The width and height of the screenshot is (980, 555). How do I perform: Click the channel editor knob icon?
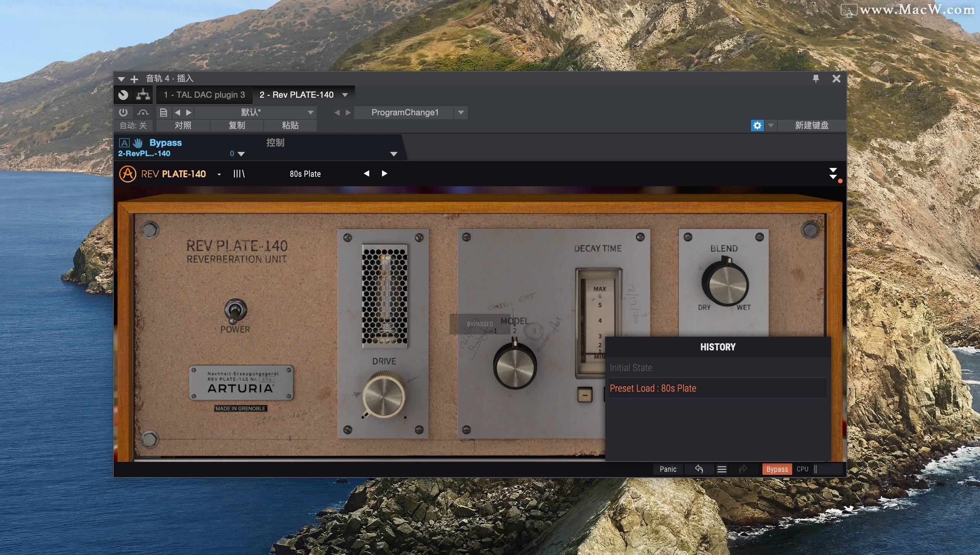click(x=123, y=95)
